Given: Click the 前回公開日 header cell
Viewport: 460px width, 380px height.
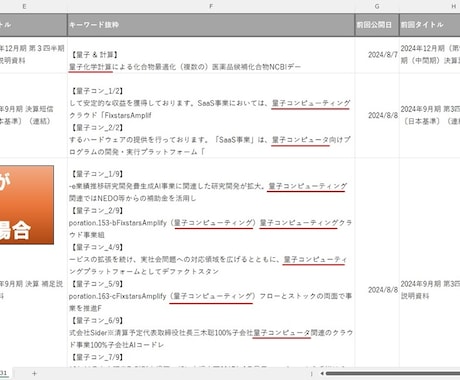Looking at the screenshot, I should pos(377,25).
